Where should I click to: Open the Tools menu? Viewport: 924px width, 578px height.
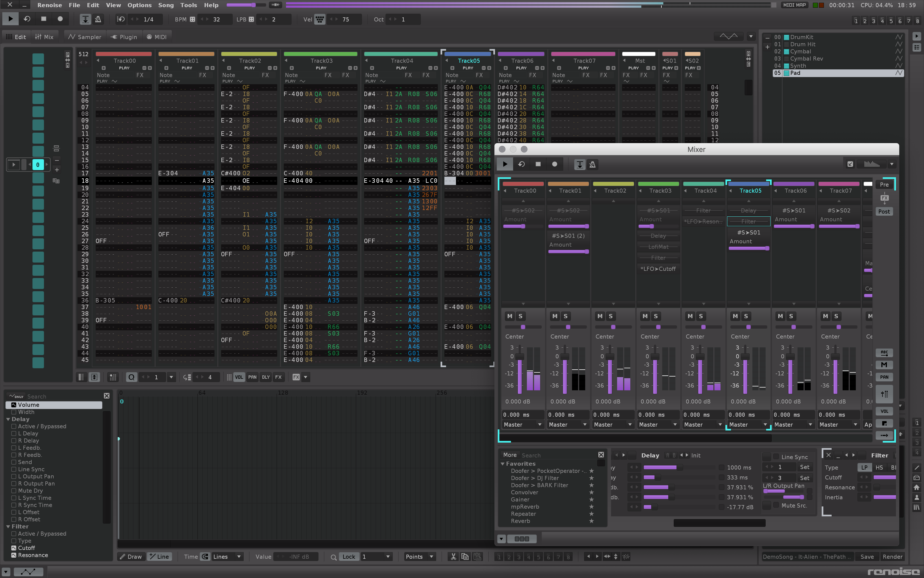(189, 5)
